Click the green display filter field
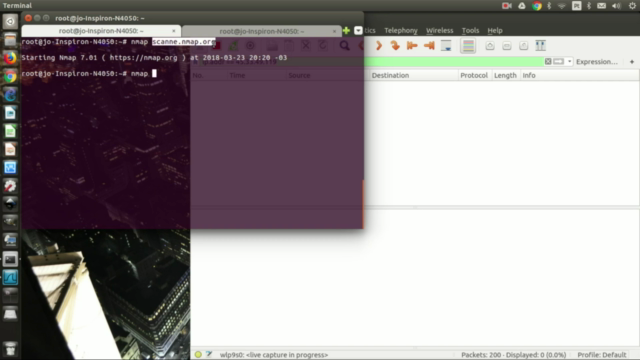 coord(453,62)
